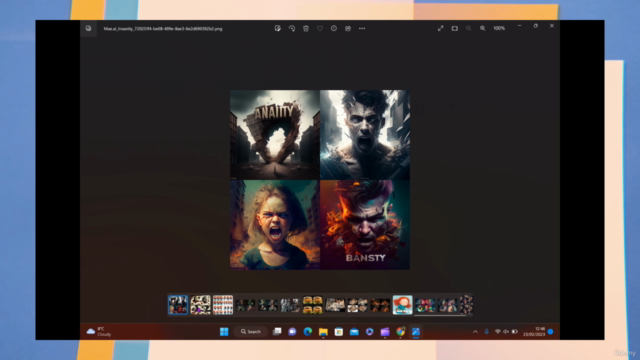Click the screaming man top-right picture
This screenshot has width=640, height=360.
(x=365, y=135)
